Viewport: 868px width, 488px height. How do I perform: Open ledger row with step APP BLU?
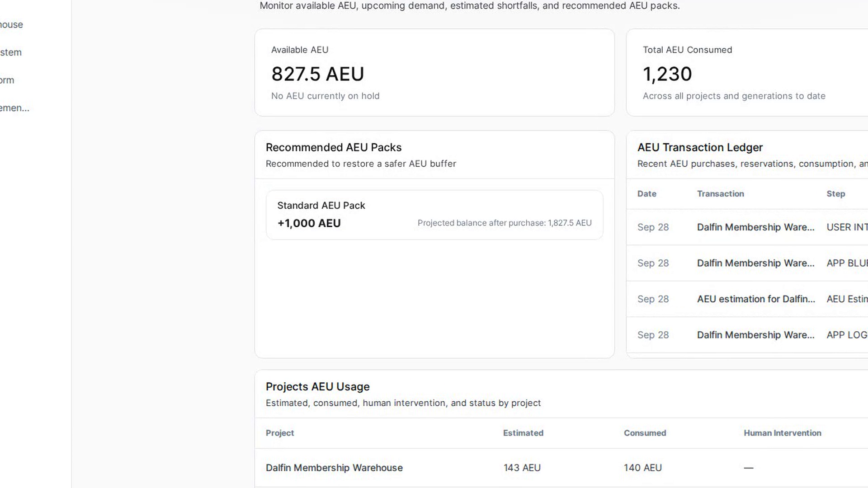[x=747, y=263]
